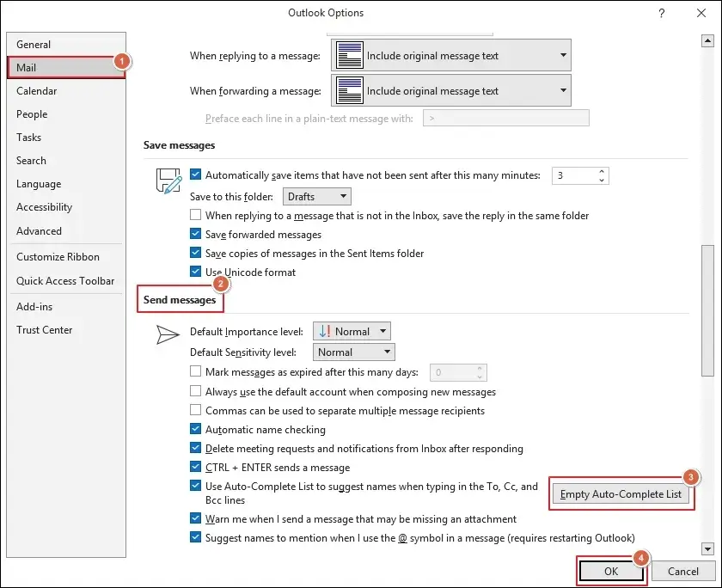
Task: Click the forward format preview icon
Action: tap(350, 91)
